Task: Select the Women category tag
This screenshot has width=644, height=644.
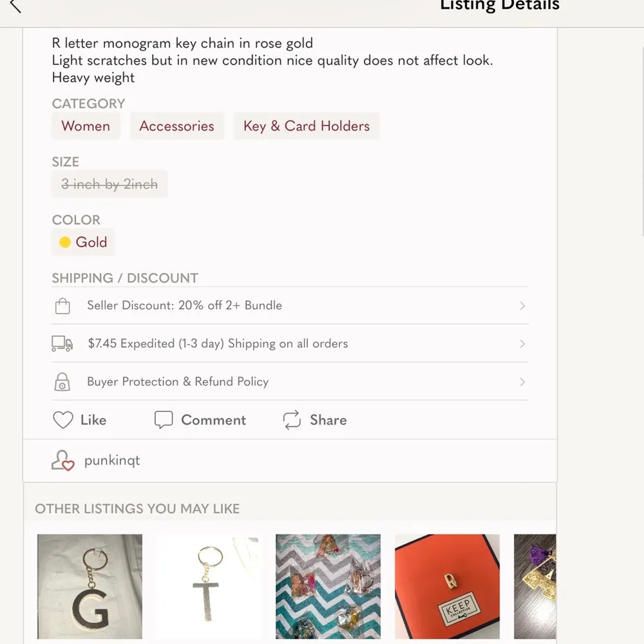Action: pyautogui.click(x=86, y=126)
